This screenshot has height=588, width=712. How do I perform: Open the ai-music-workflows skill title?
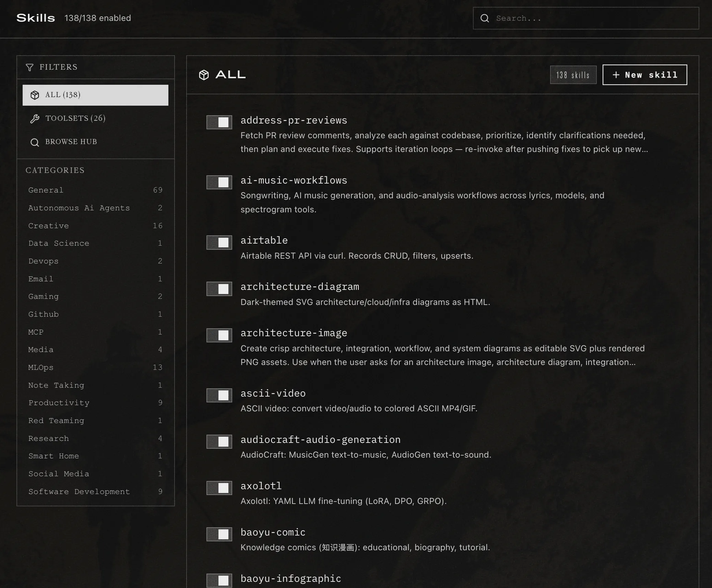tap(294, 180)
